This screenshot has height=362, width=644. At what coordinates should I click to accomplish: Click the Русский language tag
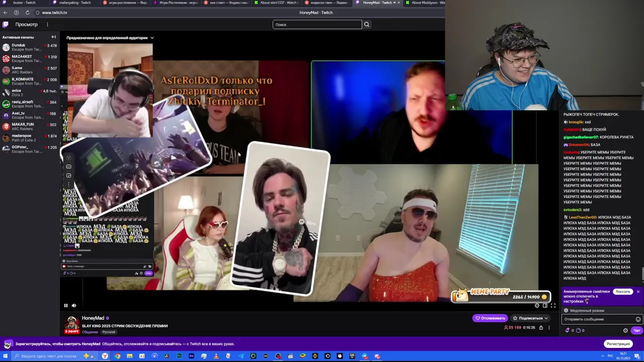(x=109, y=332)
